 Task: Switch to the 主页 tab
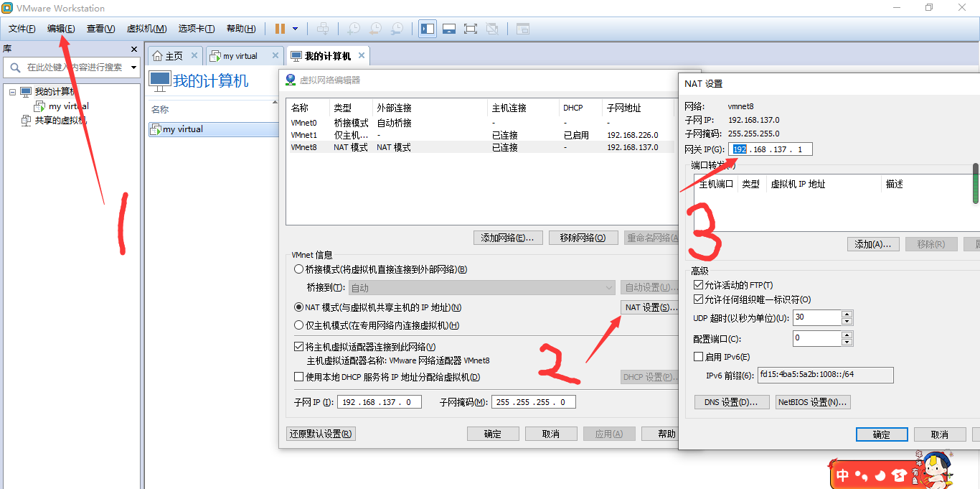(174, 56)
